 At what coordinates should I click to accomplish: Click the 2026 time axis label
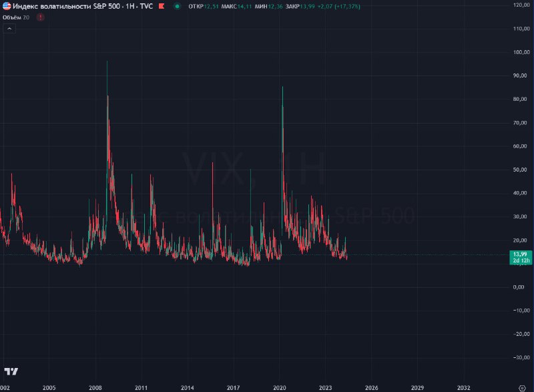coord(372,388)
